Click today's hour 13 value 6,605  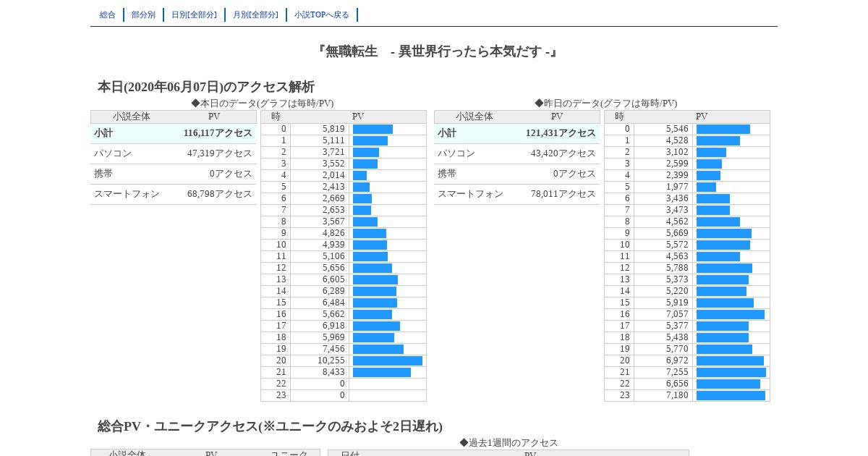click(x=333, y=279)
